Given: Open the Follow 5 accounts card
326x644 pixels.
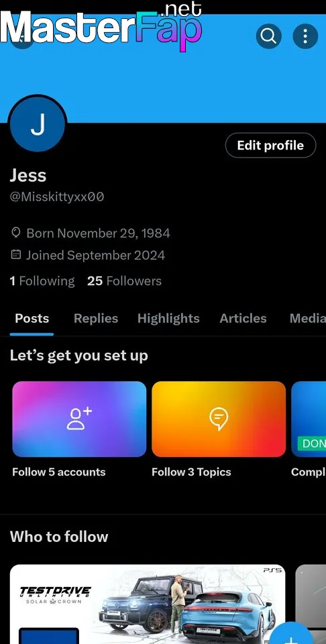Looking at the screenshot, I should pos(79,429).
